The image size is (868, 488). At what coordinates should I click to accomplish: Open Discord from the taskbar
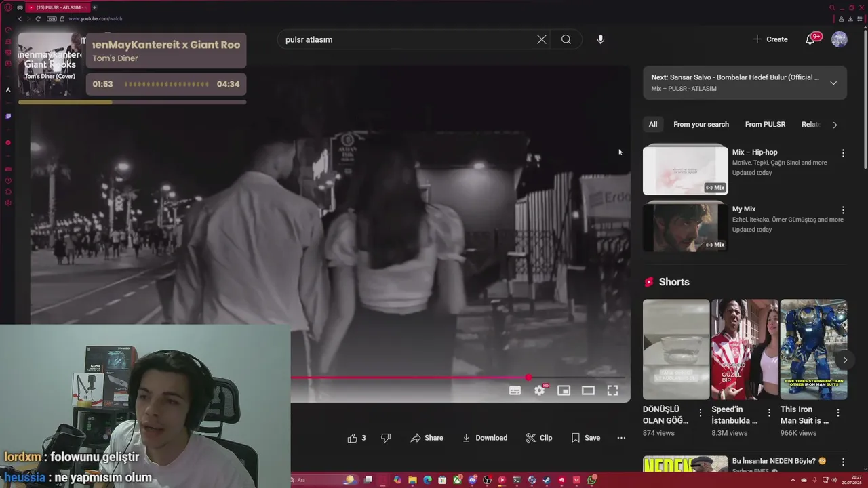[x=473, y=480]
